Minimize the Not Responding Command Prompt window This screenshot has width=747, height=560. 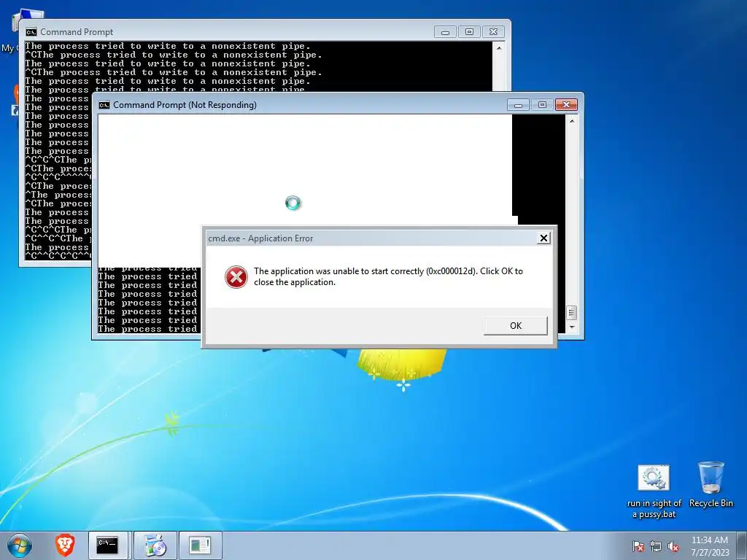[519, 104]
